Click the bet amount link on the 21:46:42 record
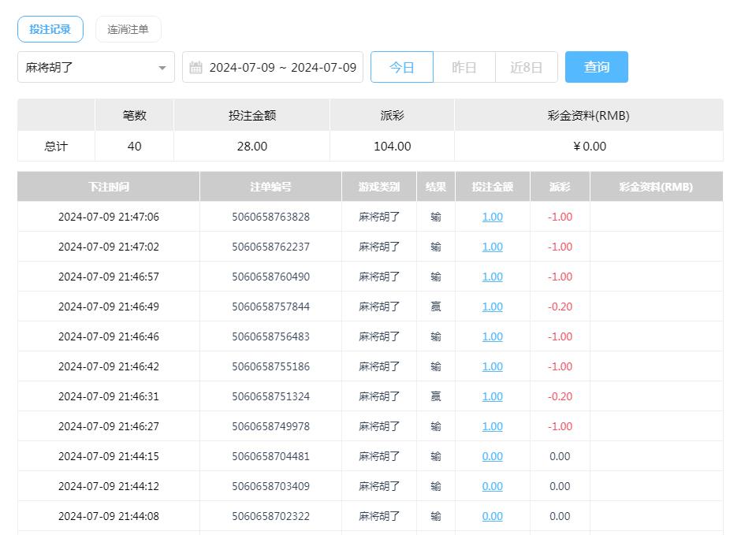 [491, 366]
